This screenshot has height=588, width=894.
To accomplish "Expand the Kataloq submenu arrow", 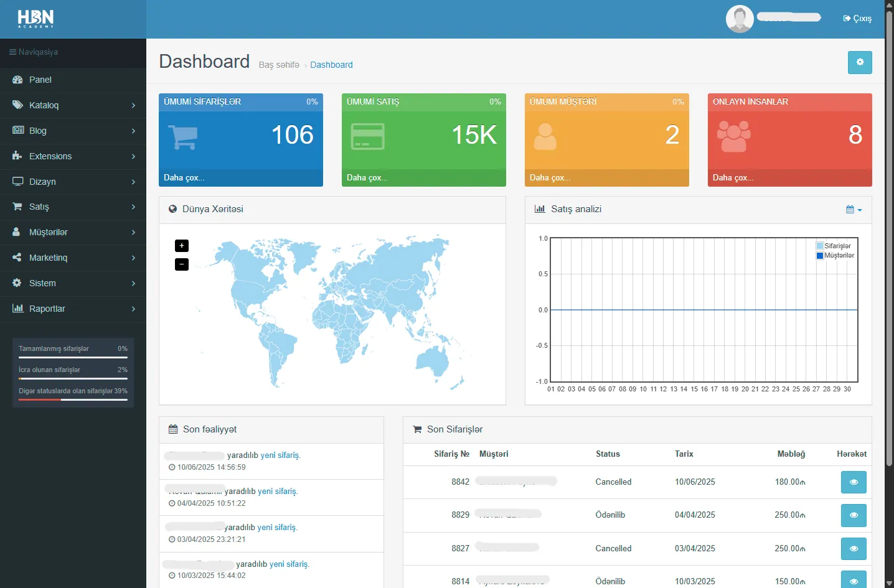I will tap(133, 106).
